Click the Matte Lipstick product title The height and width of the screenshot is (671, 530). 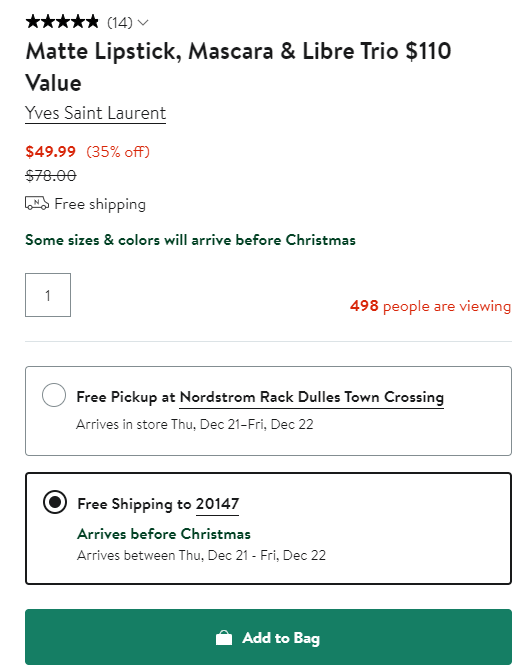point(238,67)
